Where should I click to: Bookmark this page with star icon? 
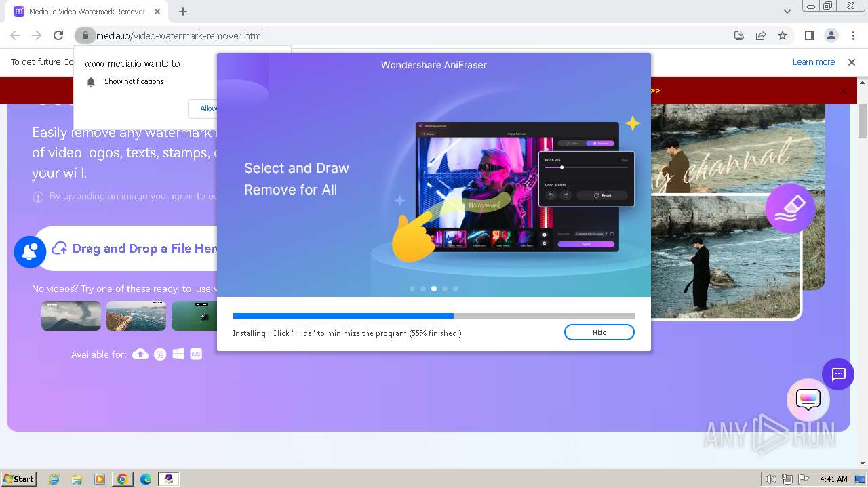(783, 35)
